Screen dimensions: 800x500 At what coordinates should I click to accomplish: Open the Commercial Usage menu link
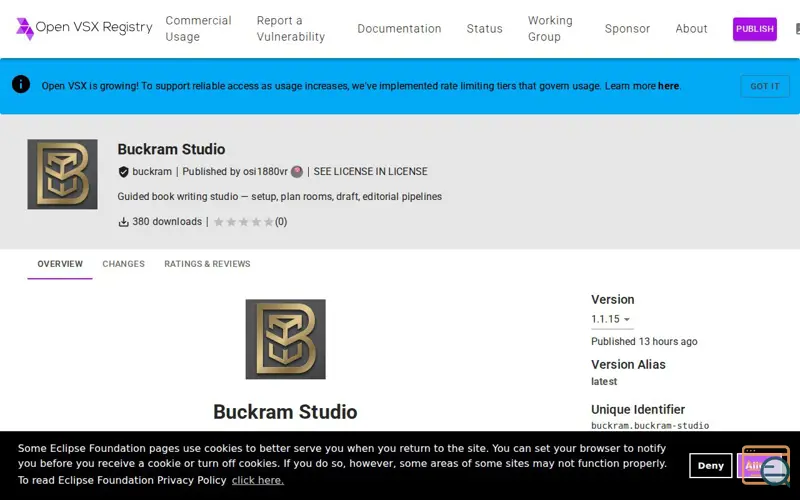(198, 29)
